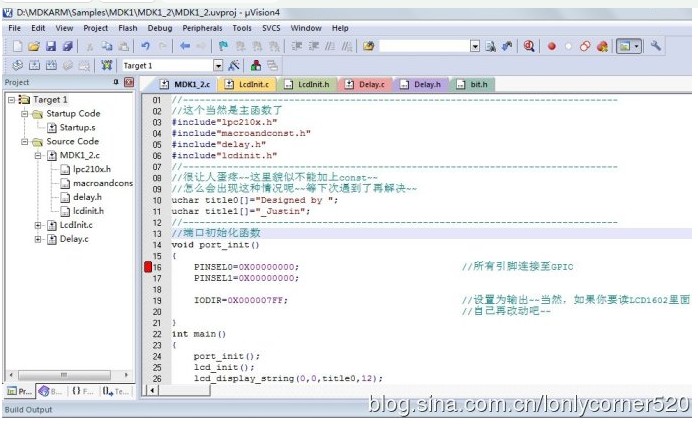The width and height of the screenshot is (698, 424).
Task: Insert a breakpoint with the red dot icon
Action: (x=552, y=46)
